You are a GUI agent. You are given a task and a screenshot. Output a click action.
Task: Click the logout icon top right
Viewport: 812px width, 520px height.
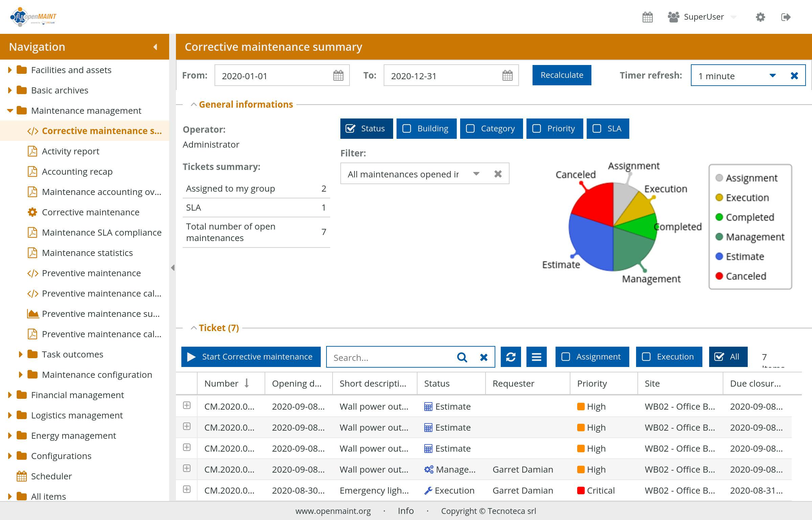click(x=786, y=17)
